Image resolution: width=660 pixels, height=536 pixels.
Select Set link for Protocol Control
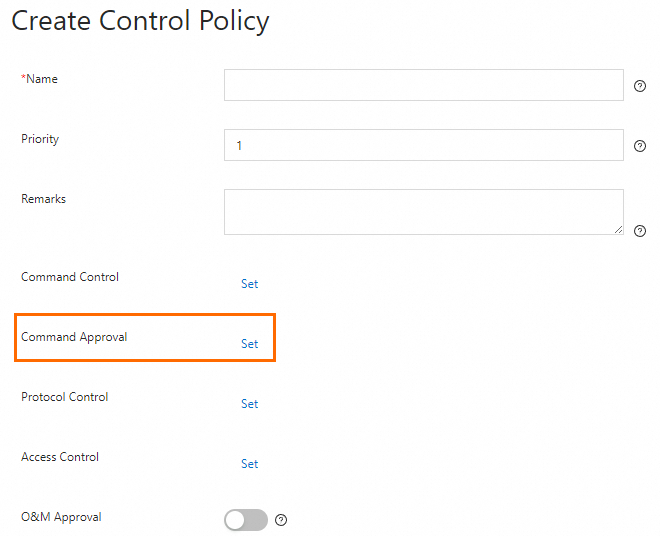(249, 404)
